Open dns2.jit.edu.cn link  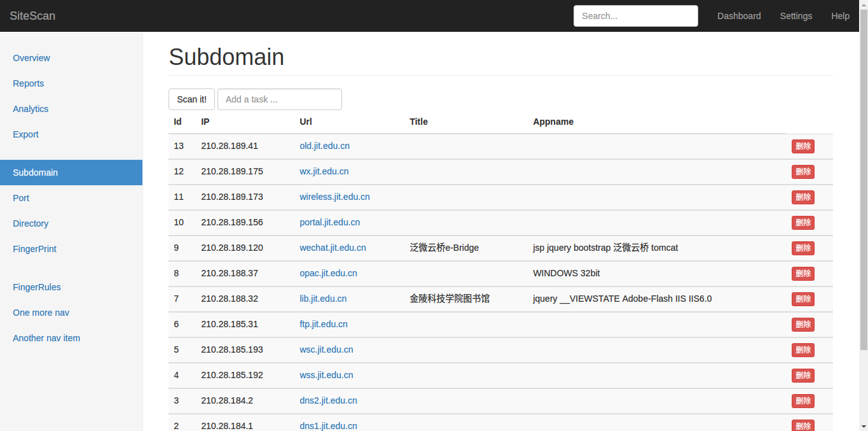click(x=328, y=400)
